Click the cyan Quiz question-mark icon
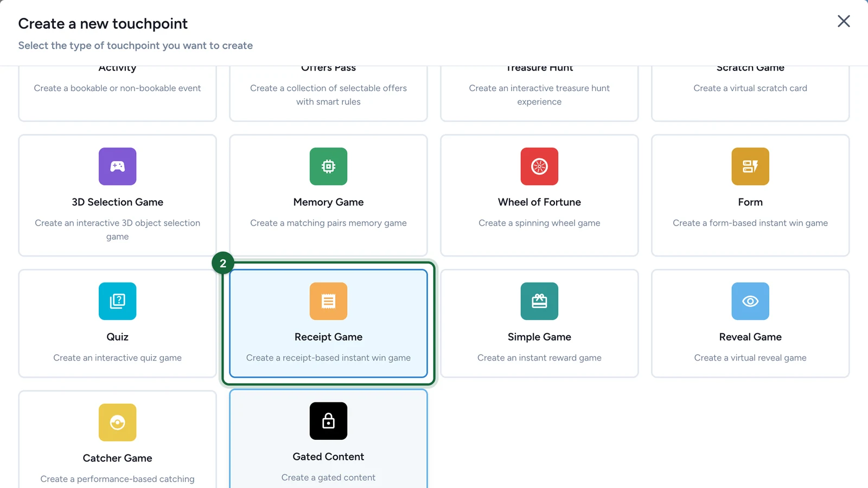The image size is (868, 488). pyautogui.click(x=117, y=301)
